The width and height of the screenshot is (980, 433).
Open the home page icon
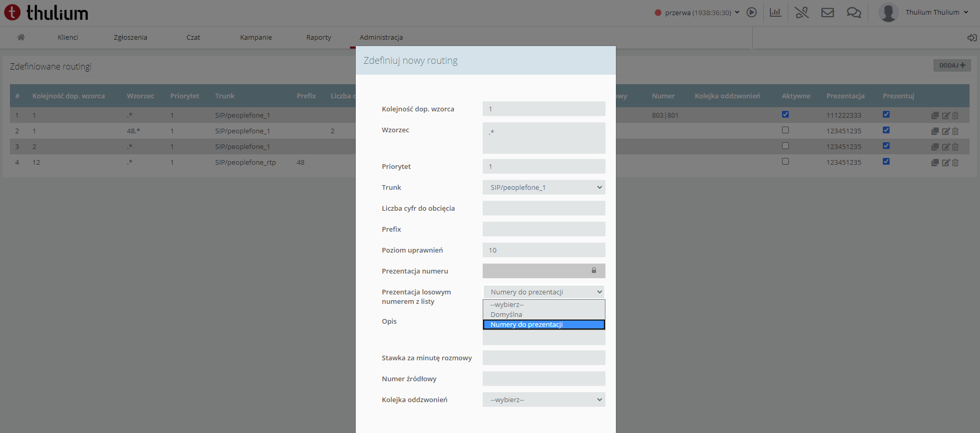21,37
